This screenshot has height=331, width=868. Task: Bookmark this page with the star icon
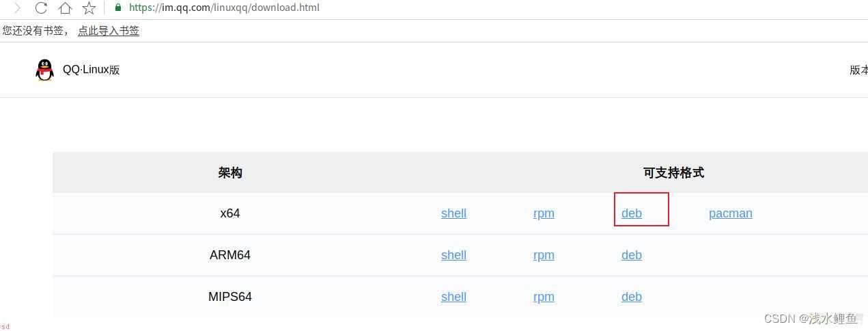(89, 8)
